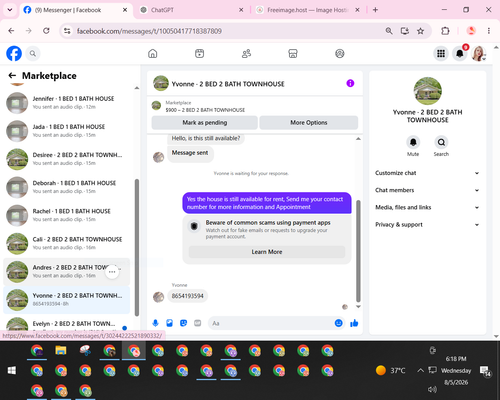Send a thumbs-up like
The width and height of the screenshot is (500, 400).
pyautogui.click(x=354, y=323)
